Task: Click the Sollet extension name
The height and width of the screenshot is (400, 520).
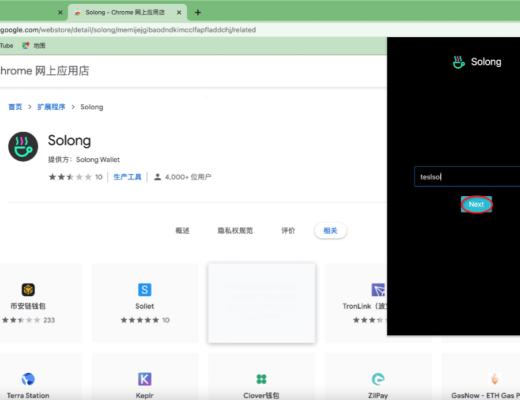Action: [x=145, y=306]
